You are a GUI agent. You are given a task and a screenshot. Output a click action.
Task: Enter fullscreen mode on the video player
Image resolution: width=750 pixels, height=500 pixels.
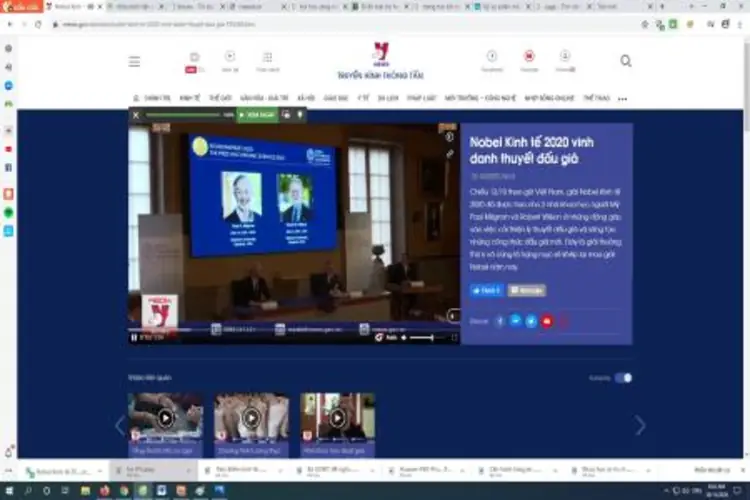[x=455, y=338]
